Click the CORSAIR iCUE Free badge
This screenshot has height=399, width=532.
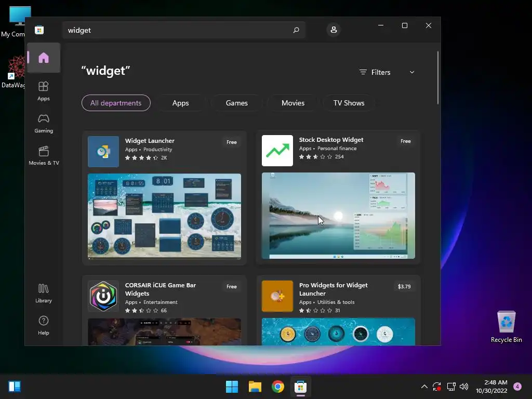coord(232,287)
